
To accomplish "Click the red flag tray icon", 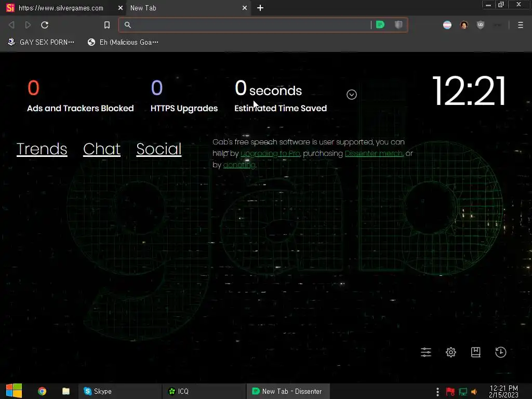I will tap(450, 392).
